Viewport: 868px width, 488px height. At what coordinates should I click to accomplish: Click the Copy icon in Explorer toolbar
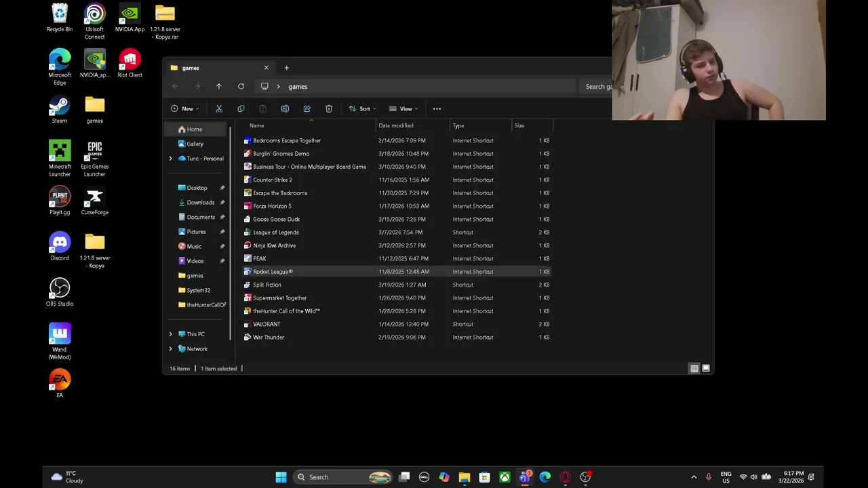click(x=241, y=108)
